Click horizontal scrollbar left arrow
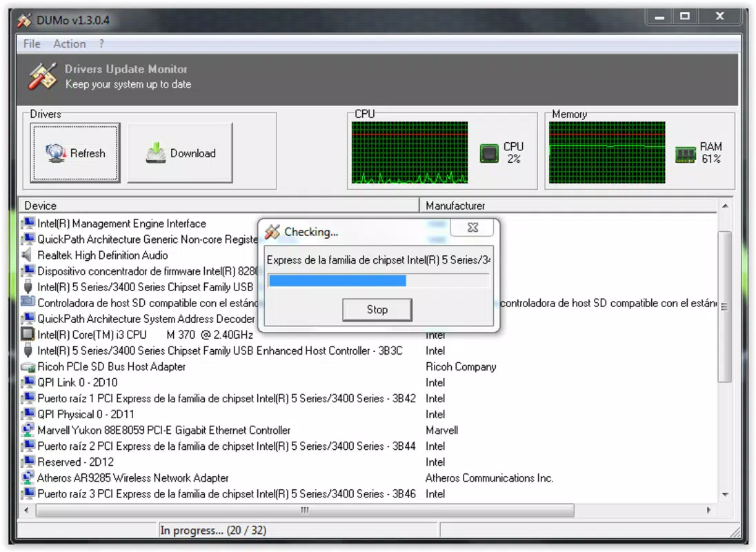The width and height of the screenshot is (756, 552). (26, 510)
